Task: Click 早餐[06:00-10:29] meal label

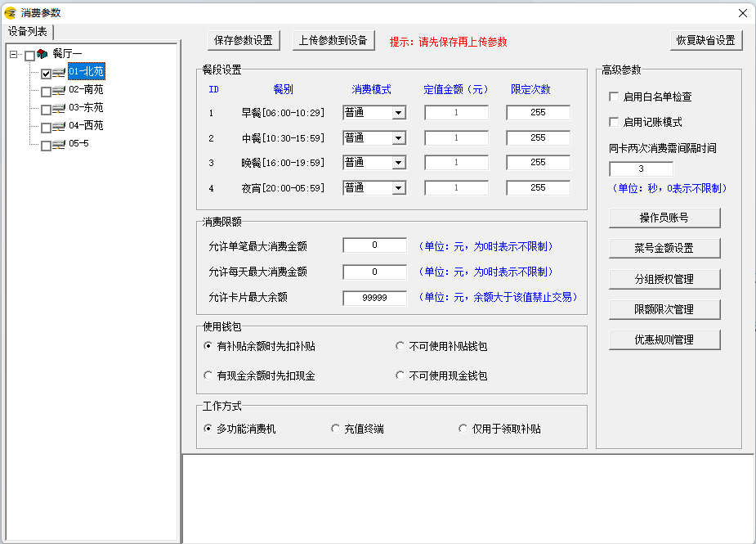Action: [283, 113]
